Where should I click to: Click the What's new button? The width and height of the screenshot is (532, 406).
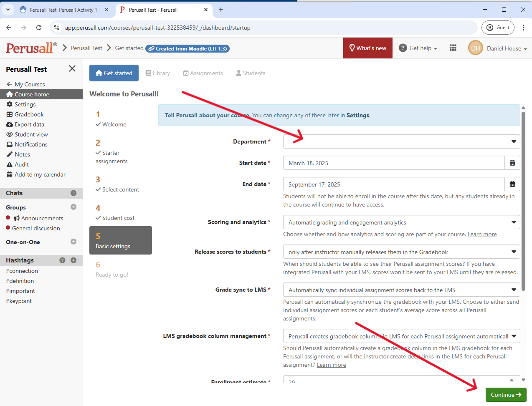pyautogui.click(x=367, y=48)
